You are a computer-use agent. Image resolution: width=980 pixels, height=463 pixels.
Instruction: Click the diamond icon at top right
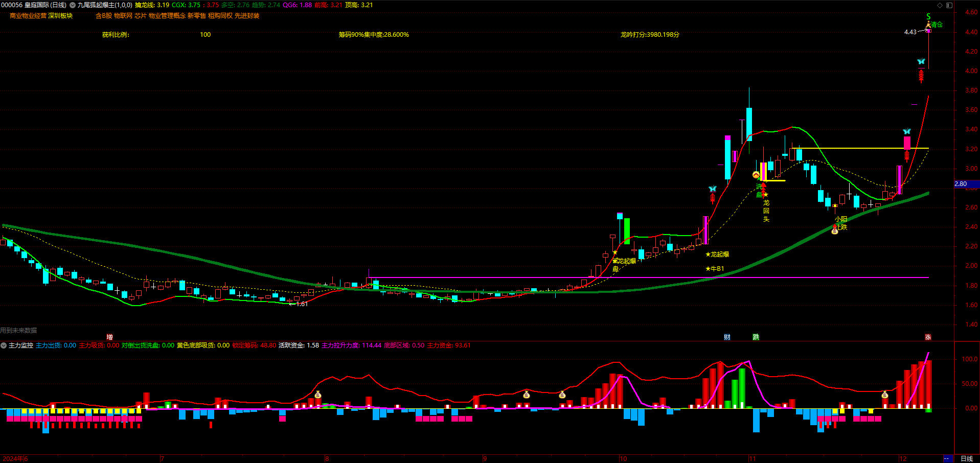[940, 5]
